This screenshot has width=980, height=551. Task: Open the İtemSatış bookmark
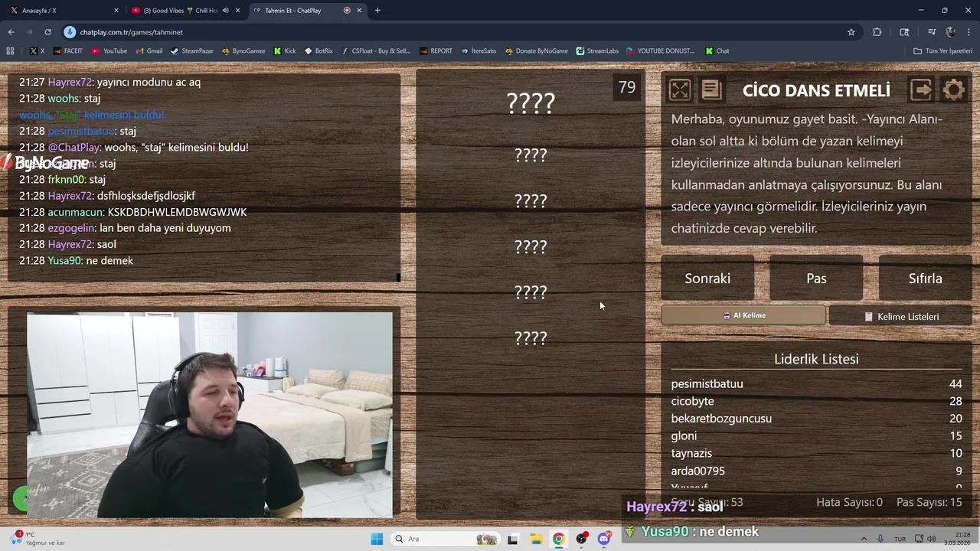coord(479,51)
